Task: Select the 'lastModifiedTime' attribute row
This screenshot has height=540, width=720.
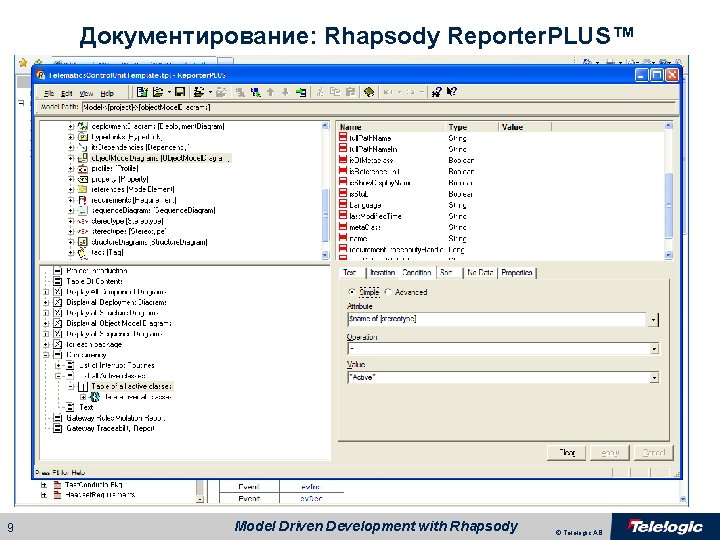Action: (x=375, y=216)
